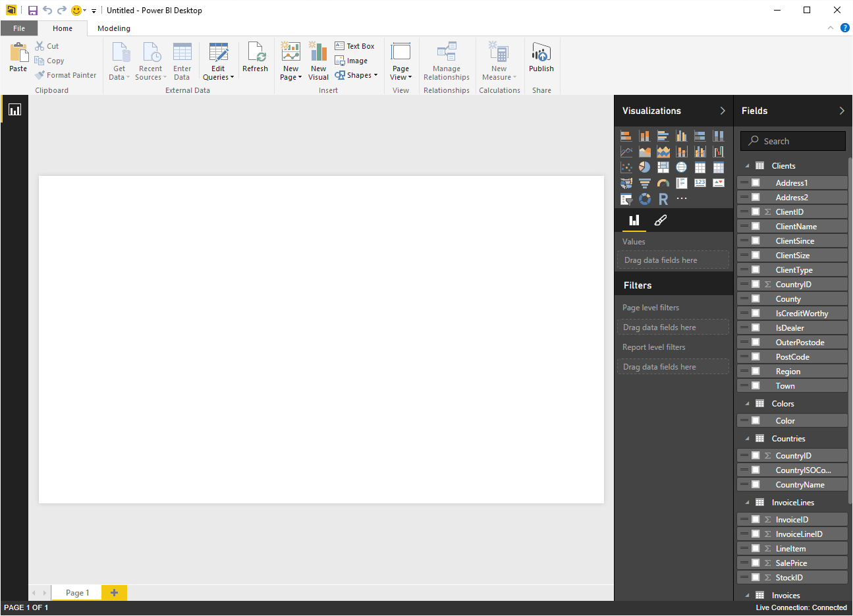The image size is (853, 616).
Task: Collapse the InvoiceLines table in Fields
Action: click(747, 503)
